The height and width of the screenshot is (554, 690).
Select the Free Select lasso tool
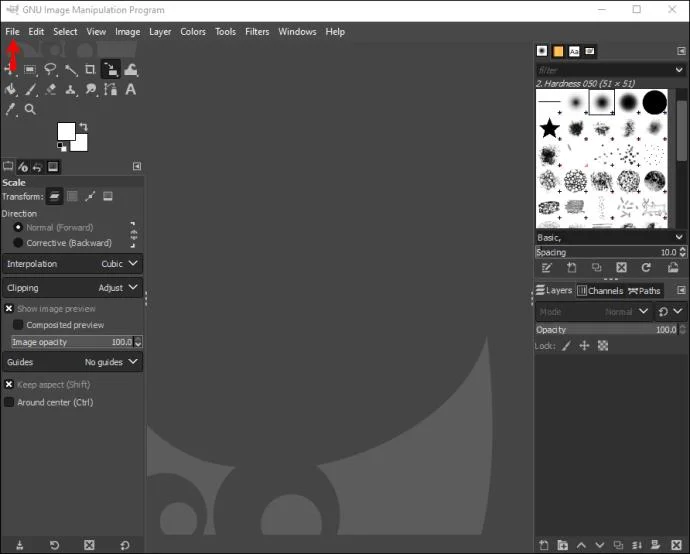point(51,70)
